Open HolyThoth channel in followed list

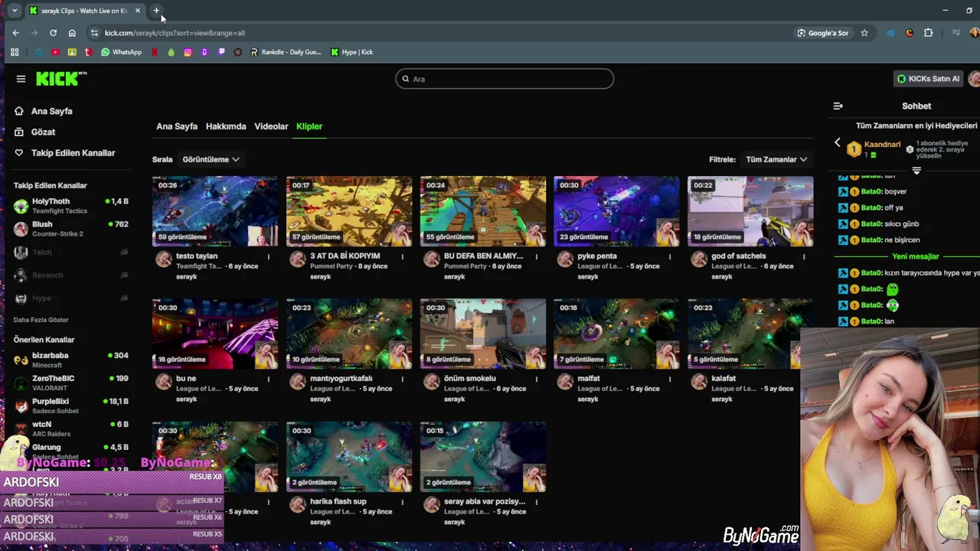[70, 206]
